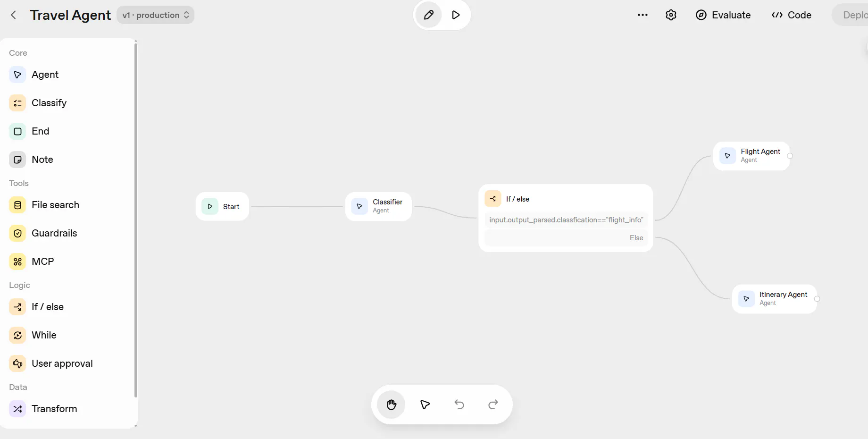Click the redo arrow
Screen dimensions: 868x439
pos(493,405)
